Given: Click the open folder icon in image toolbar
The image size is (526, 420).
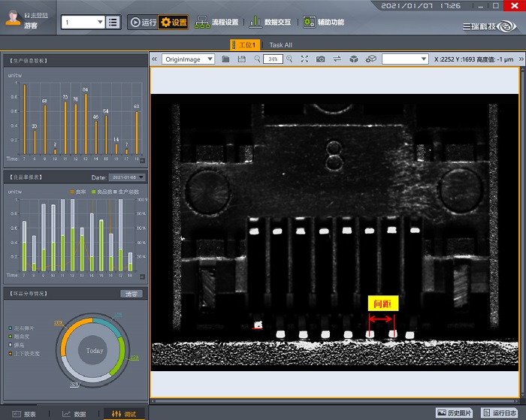Looking at the screenshot, I should point(226,59).
